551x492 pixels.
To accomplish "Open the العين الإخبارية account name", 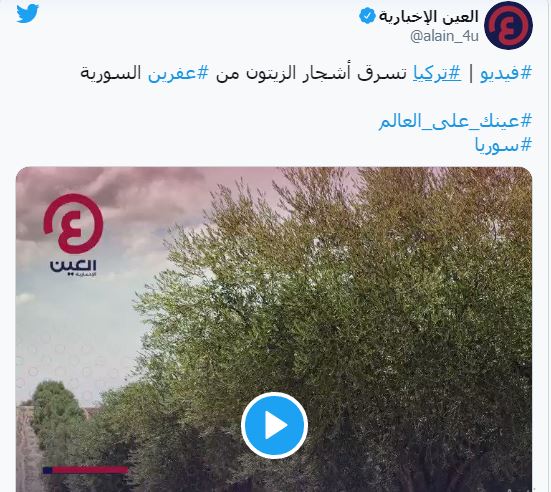I will click(428, 17).
